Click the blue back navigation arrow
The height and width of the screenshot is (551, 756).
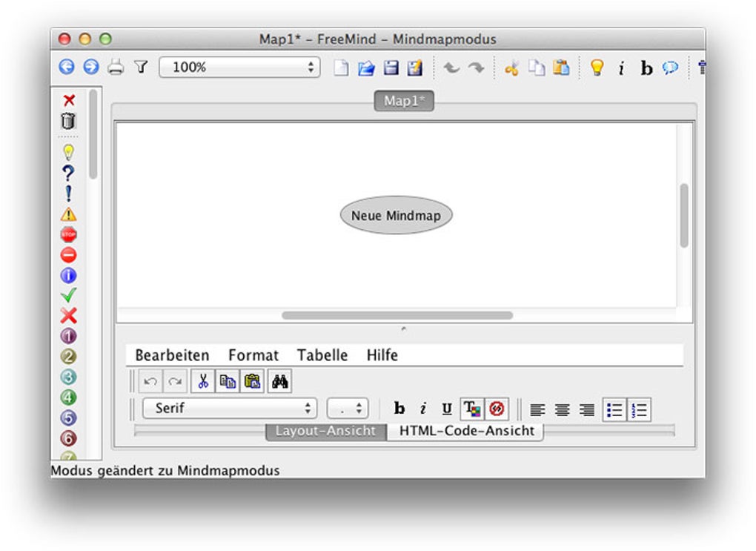pyautogui.click(x=67, y=67)
